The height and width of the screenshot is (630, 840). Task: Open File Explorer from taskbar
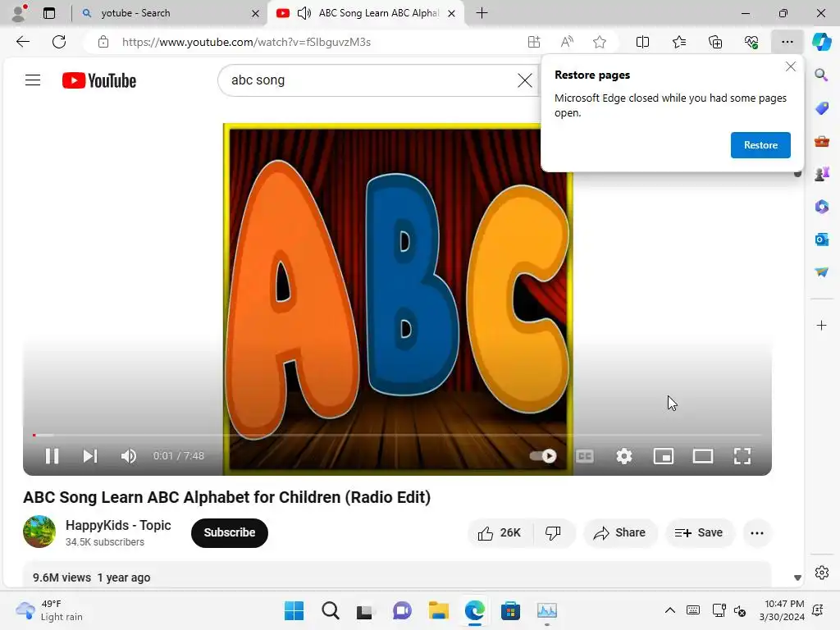(x=438, y=610)
